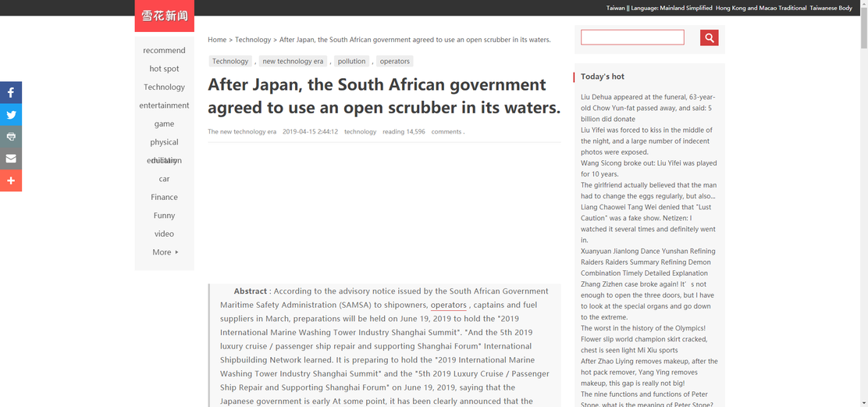This screenshot has width=868, height=407.
Task: Open the Liu Dehua funeral headline
Action: (648, 108)
